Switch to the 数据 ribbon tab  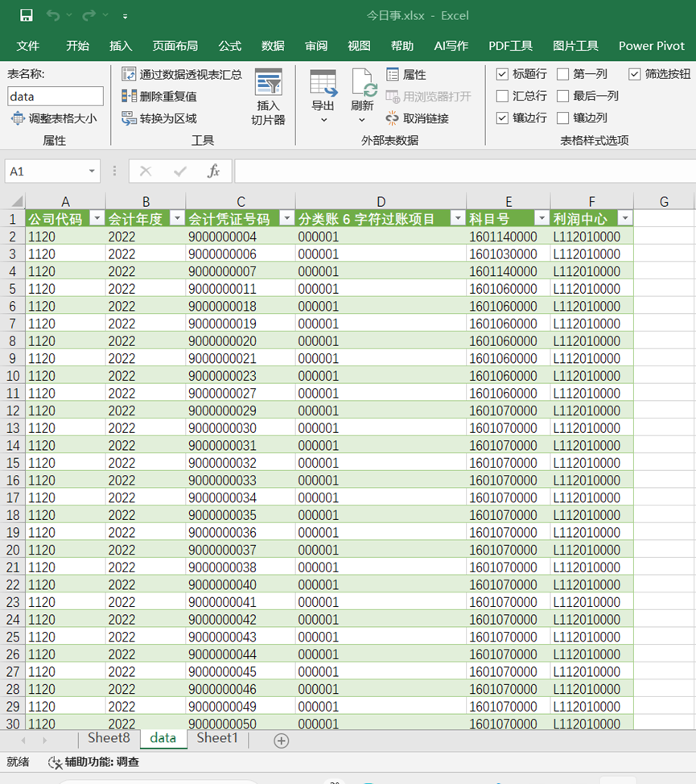[273, 46]
